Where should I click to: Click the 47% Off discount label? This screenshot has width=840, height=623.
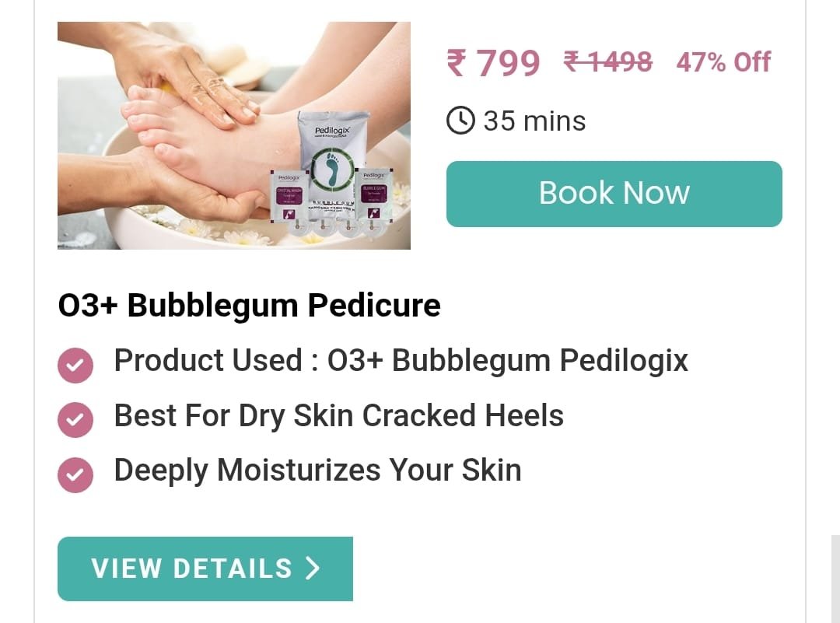[x=723, y=62]
